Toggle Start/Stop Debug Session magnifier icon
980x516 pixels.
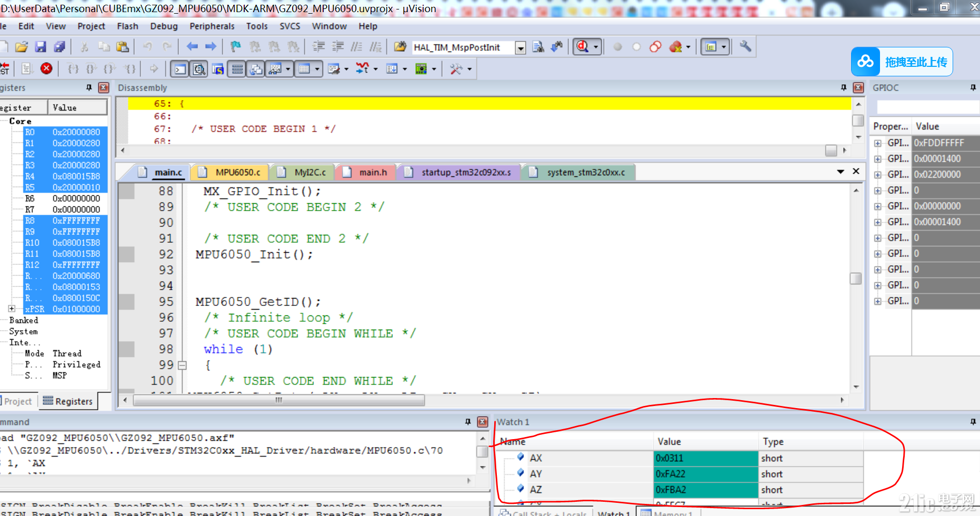click(x=583, y=47)
